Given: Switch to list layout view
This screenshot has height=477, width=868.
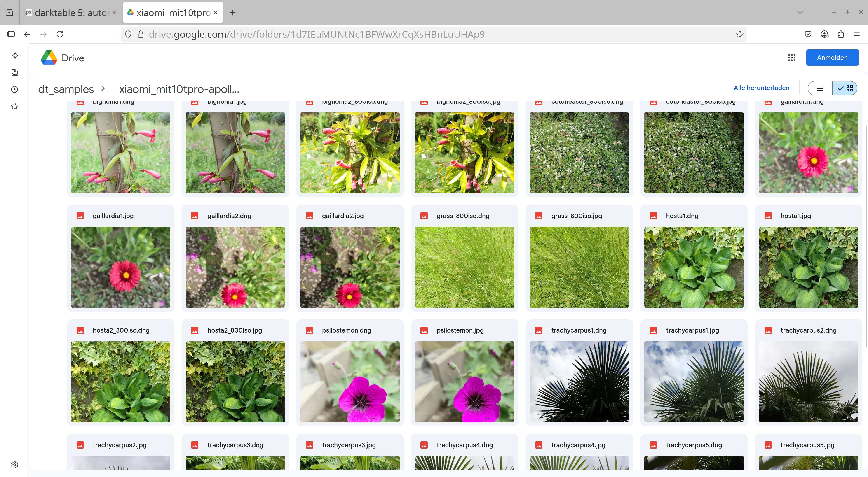Looking at the screenshot, I should [820, 88].
